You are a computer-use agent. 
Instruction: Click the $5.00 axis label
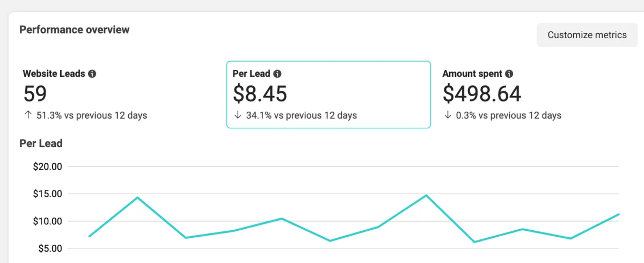[x=49, y=249]
